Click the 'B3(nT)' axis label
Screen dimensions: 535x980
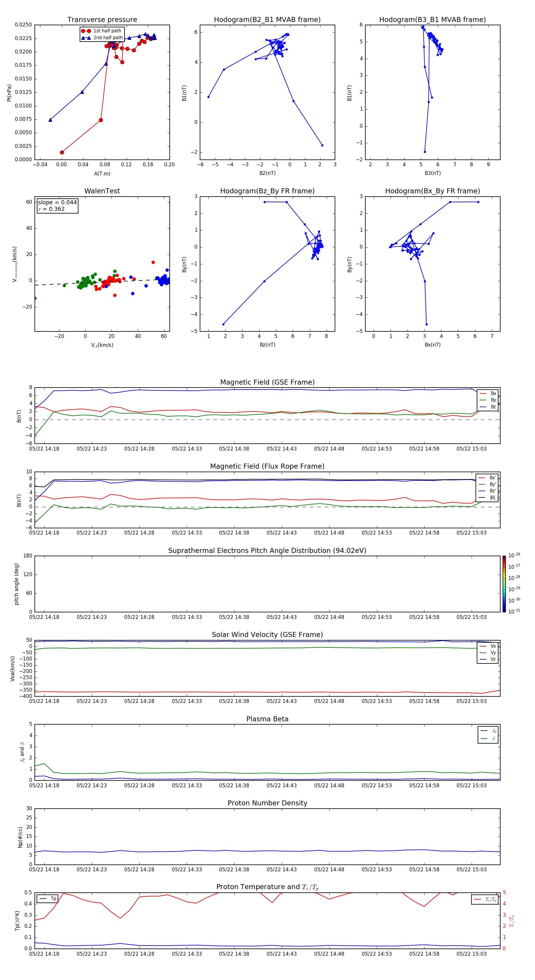point(432,173)
